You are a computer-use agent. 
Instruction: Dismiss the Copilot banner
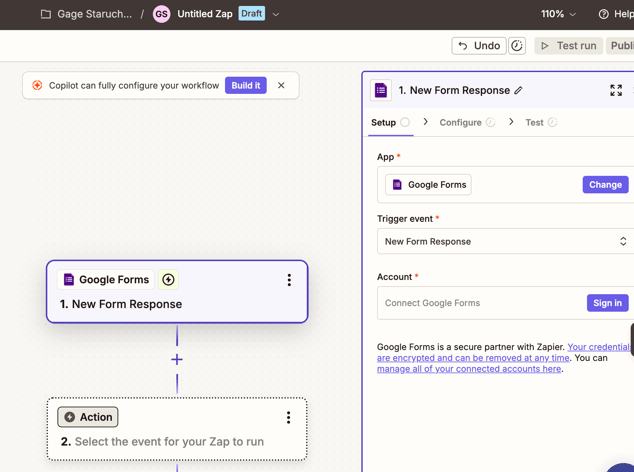pyautogui.click(x=281, y=86)
